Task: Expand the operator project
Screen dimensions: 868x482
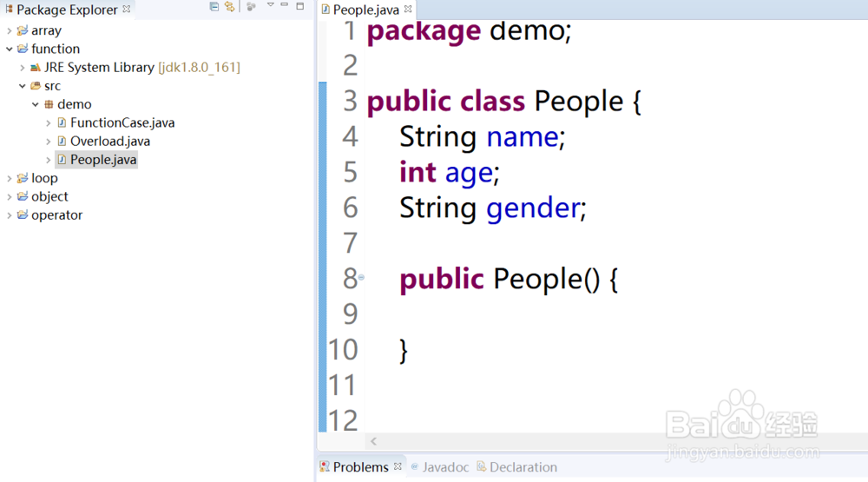Action: point(9,215)
